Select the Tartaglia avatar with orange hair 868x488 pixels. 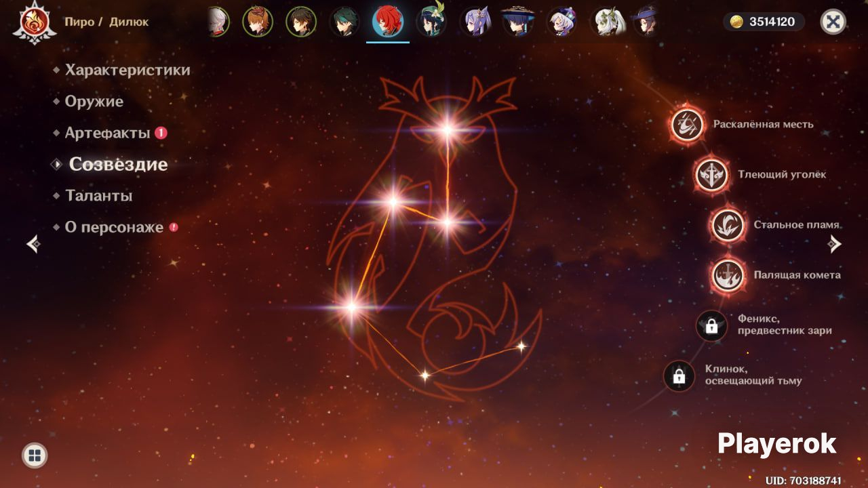(256, 22)
